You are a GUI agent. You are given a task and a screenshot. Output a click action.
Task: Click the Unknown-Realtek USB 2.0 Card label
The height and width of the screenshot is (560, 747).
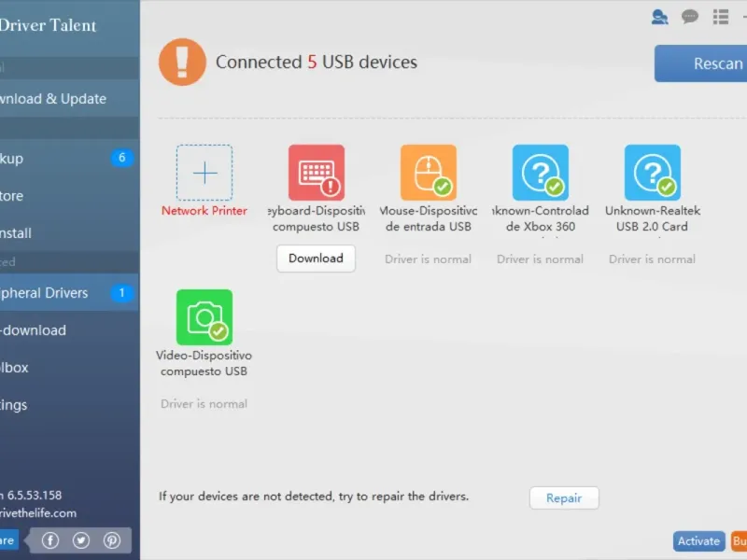[652, 218]
